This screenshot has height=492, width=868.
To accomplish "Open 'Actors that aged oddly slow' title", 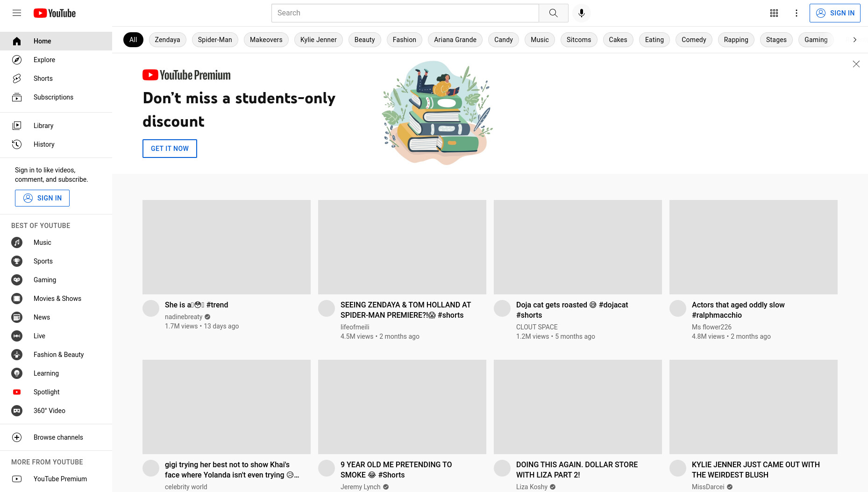I will (738, 310).
